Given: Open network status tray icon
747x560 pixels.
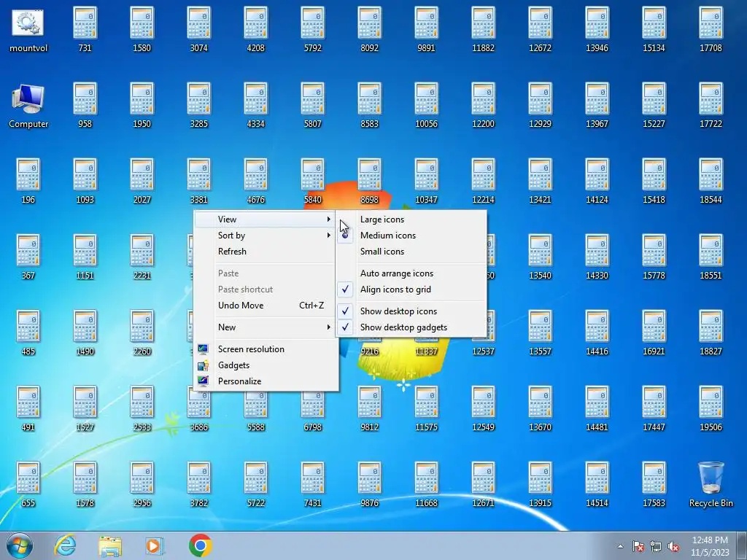Looking at the screenshot, I should coord(656,546).
